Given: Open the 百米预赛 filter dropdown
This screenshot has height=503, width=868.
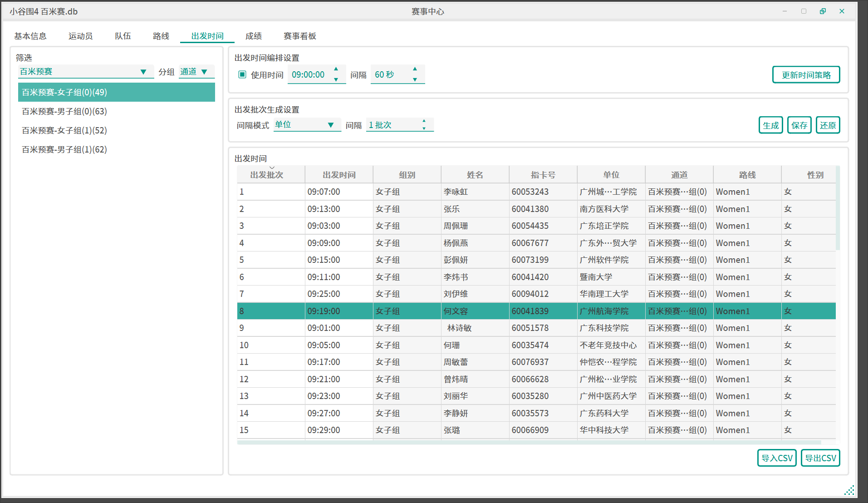Looking at the screenshot, I should (143, 72).
